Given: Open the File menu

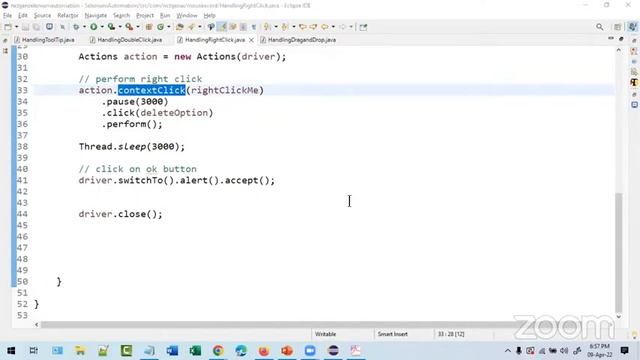Looking at the screenshot, I should click(x=7, y=16).
